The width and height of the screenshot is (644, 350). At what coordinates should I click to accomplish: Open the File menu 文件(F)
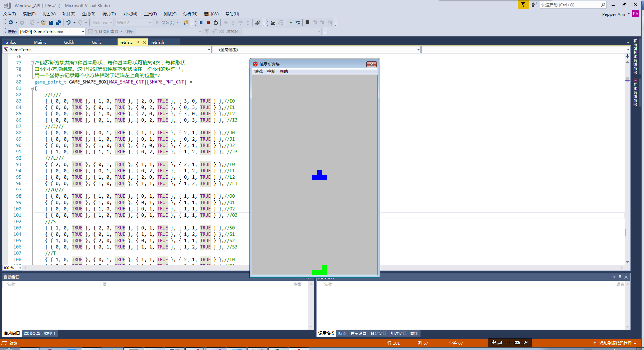click(10, 14)
